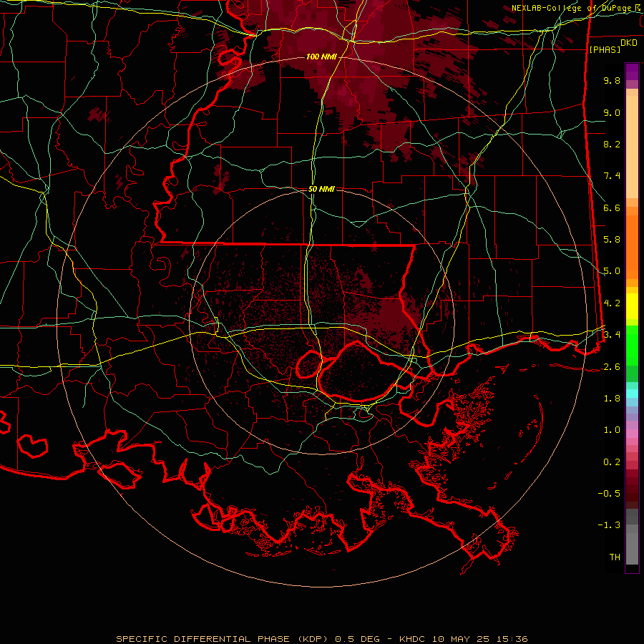The height and width of the screenshot is (644, 644).
Task: Click the 3.4 scale value label
Action: (612, 335)
